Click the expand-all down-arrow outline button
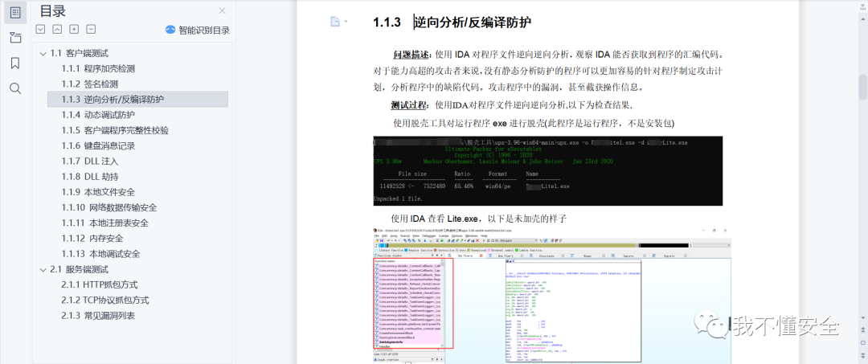Viewport: 868px width, 364px height. [x=40, y=29]
